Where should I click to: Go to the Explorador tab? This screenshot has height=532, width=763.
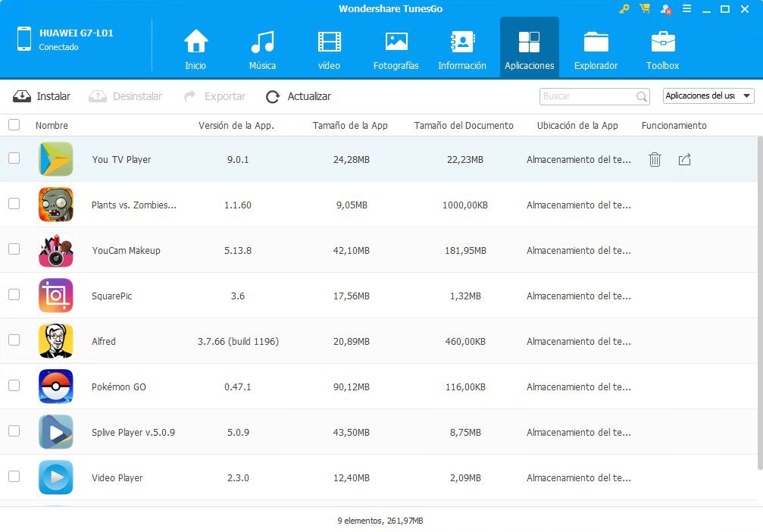click(x=596, y=49)
